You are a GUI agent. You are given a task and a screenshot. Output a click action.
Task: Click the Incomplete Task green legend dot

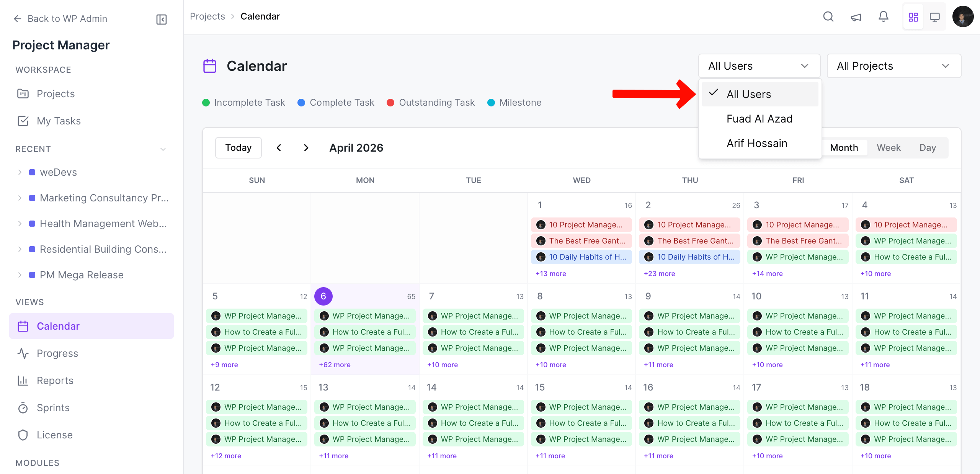[206, 102]
